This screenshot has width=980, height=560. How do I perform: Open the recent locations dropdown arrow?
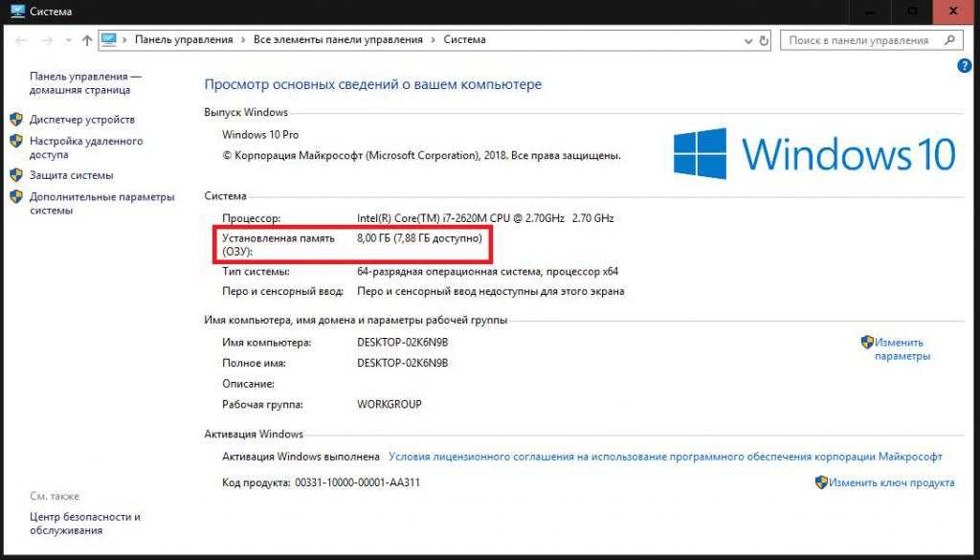point(67,40)
